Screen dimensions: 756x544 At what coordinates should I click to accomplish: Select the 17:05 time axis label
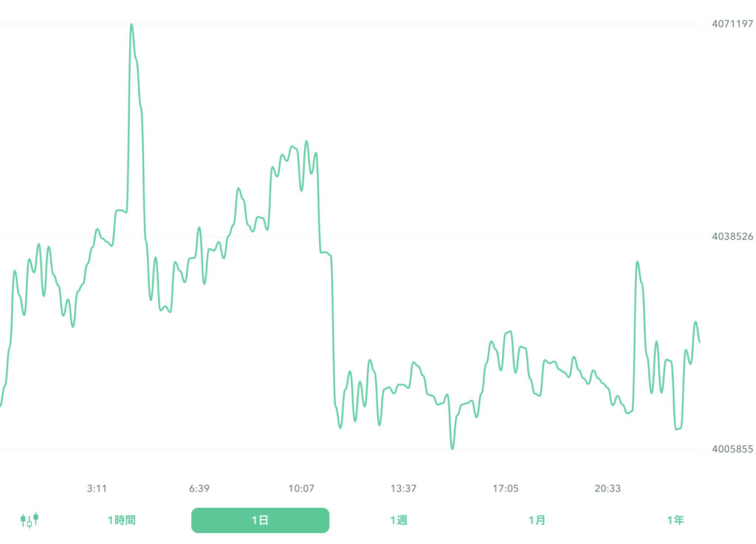(x=506, y=489)
